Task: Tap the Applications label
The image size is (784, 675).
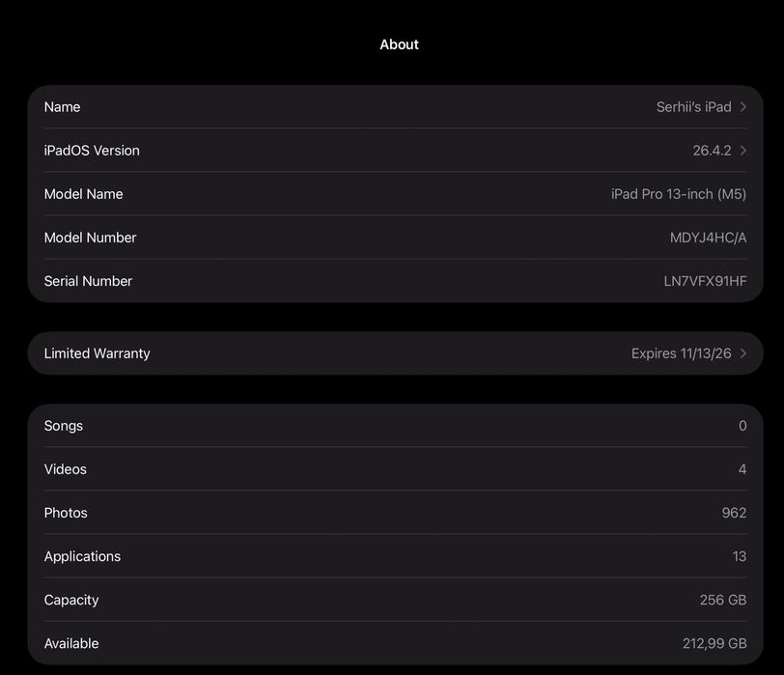Action: coord(82,556)
